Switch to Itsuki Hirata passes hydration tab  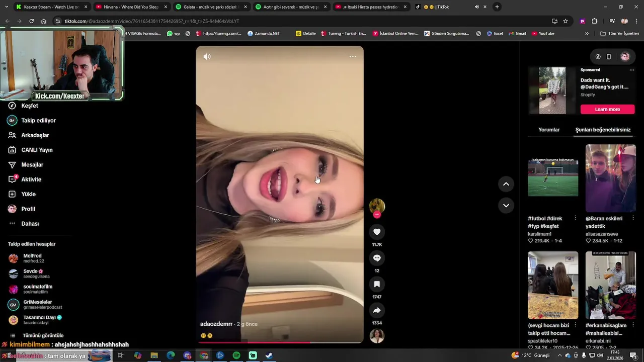(x=371, y=7)
